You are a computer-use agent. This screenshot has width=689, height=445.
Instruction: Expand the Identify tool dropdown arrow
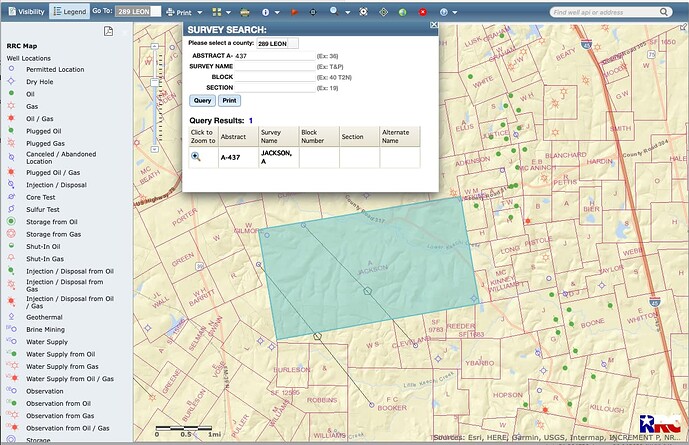(x=277, y=13)
